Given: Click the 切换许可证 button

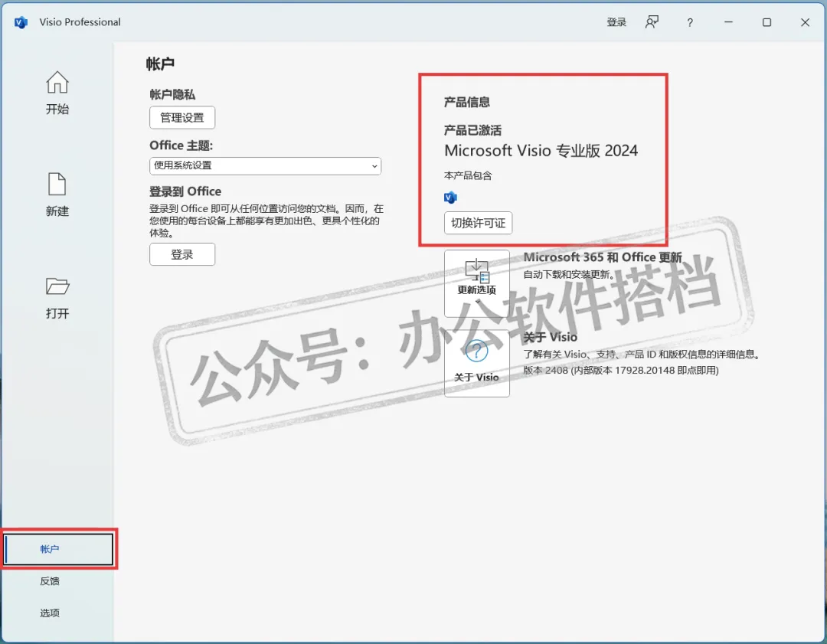Looking at the screenshot, I should coord(478,223).
